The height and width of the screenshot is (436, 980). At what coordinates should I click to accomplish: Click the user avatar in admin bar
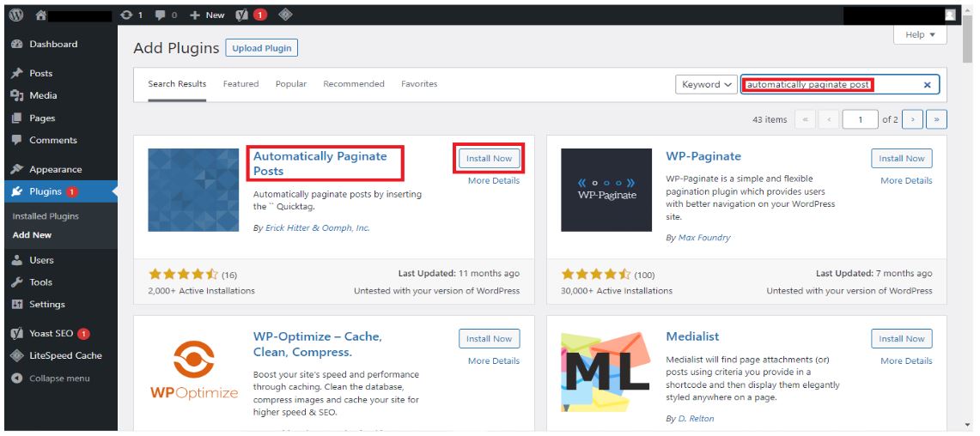click(951, 15)
